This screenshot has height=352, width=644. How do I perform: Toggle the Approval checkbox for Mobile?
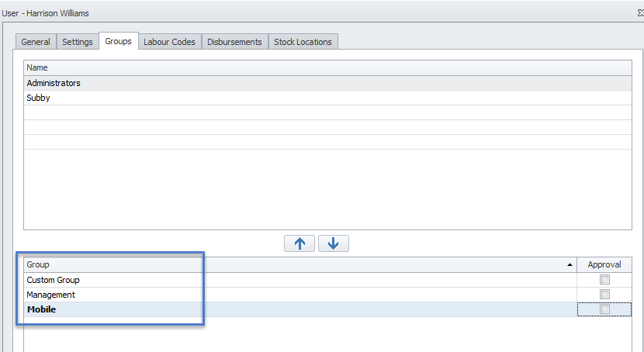click(605, 309)
